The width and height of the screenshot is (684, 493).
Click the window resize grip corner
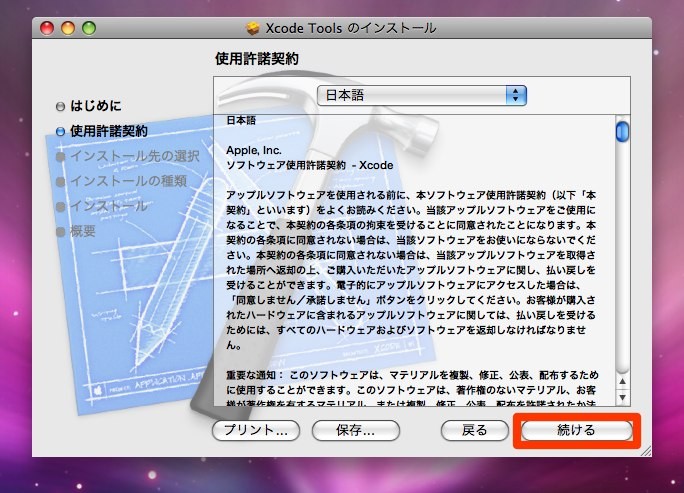[x=646, y=451]
